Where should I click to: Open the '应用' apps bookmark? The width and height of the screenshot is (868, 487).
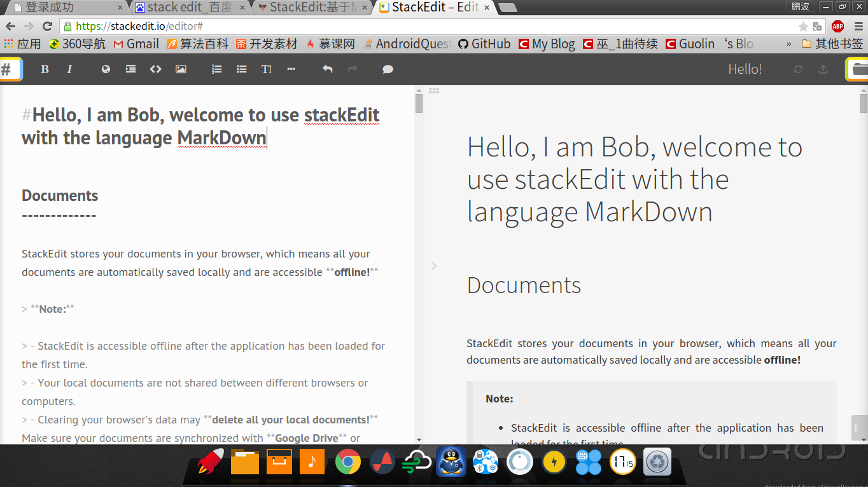click(22, 44)
